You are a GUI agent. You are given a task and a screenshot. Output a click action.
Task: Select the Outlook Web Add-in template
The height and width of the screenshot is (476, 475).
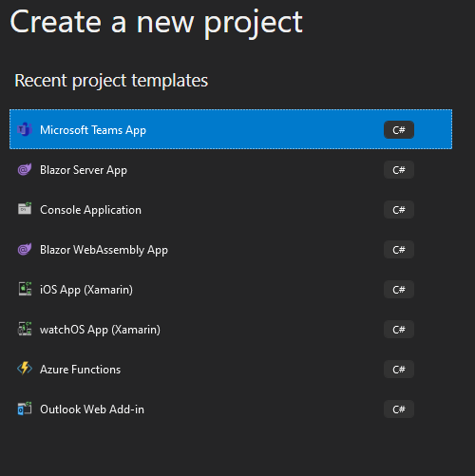pyautogui.click(x=231, y=409)
